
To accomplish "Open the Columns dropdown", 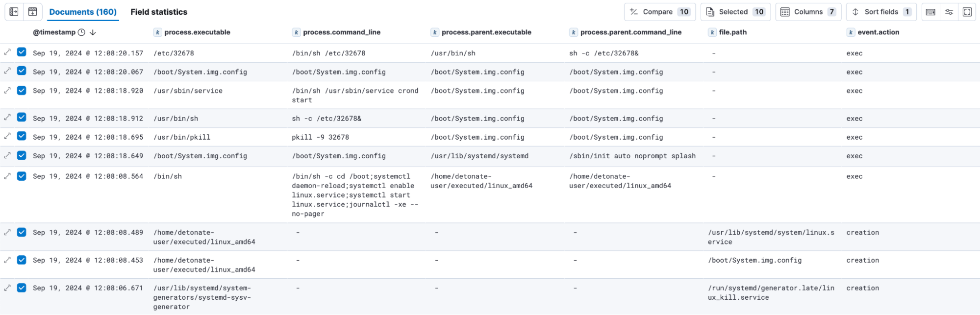I will (x=807, y=12).
